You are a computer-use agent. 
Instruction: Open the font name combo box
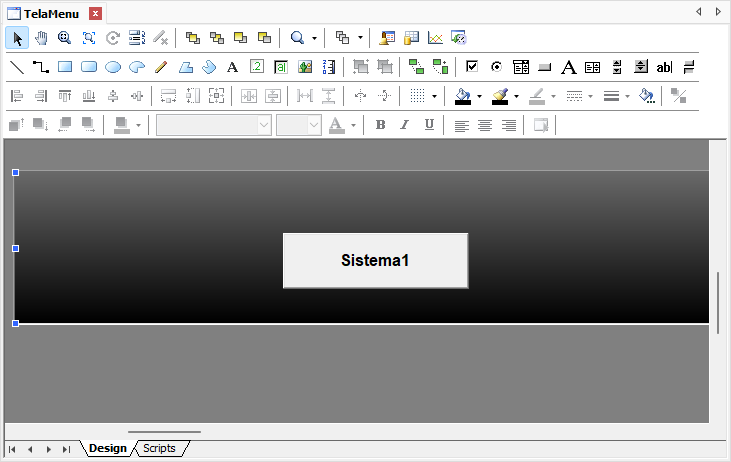pos(213,125)
